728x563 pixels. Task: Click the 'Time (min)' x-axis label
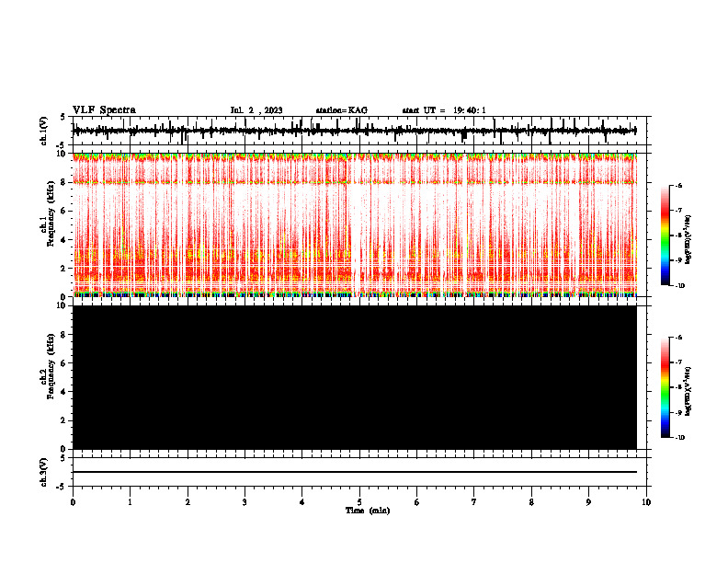(368, 511)
